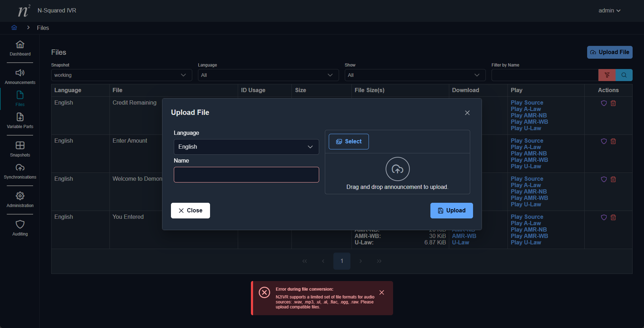Click the shield icon for the Enter Amount row
644x328 pixels.
click(x=603, y=141)
